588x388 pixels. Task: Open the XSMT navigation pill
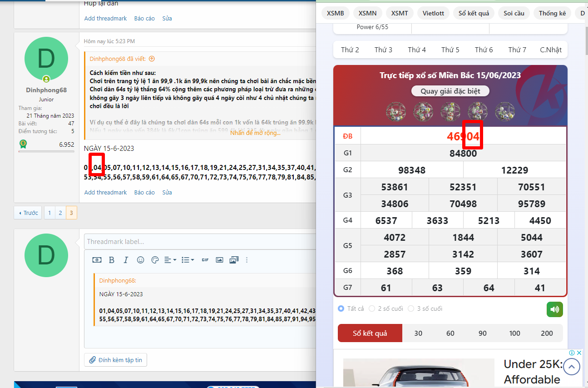[x=400, y=13]
